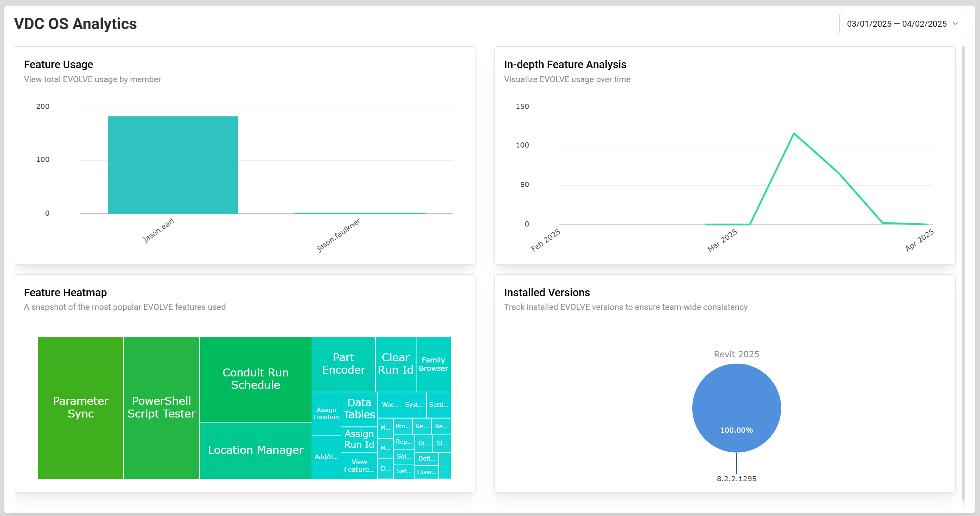980x516 pixels.
Task: Click the peak of the usage line
Action: [x=794, y=134]
